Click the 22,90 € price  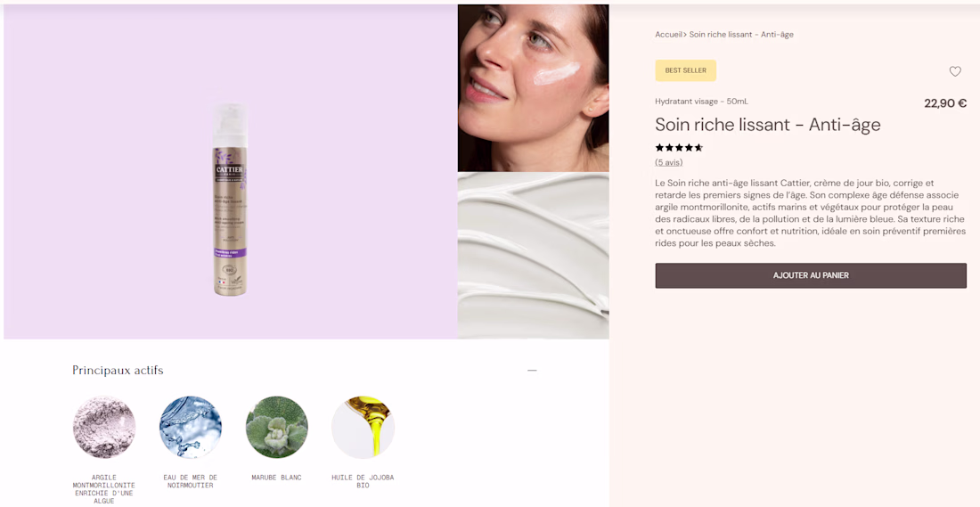944,103
